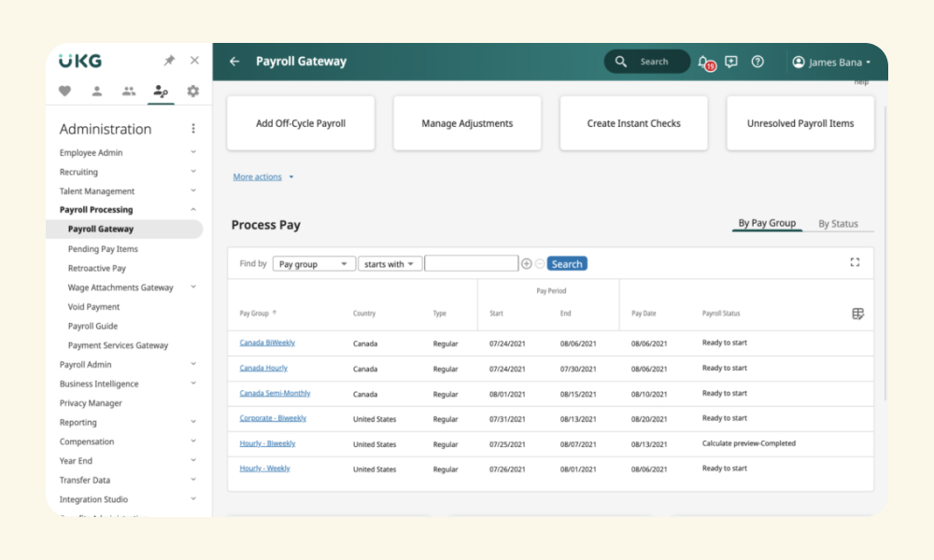Open the settings gear icon tab
Image resolution: width=934 pixels, height=560 pixels.
(193, 91)
